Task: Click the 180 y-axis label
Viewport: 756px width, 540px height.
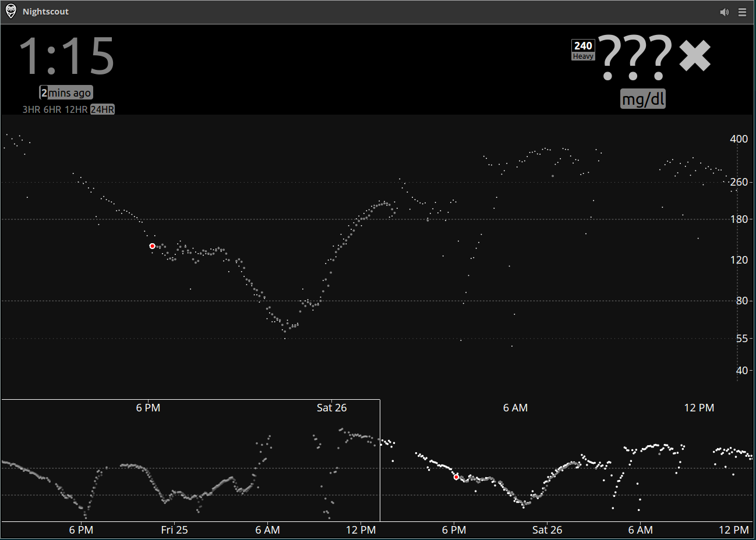Action: click(x=739, y=219)
